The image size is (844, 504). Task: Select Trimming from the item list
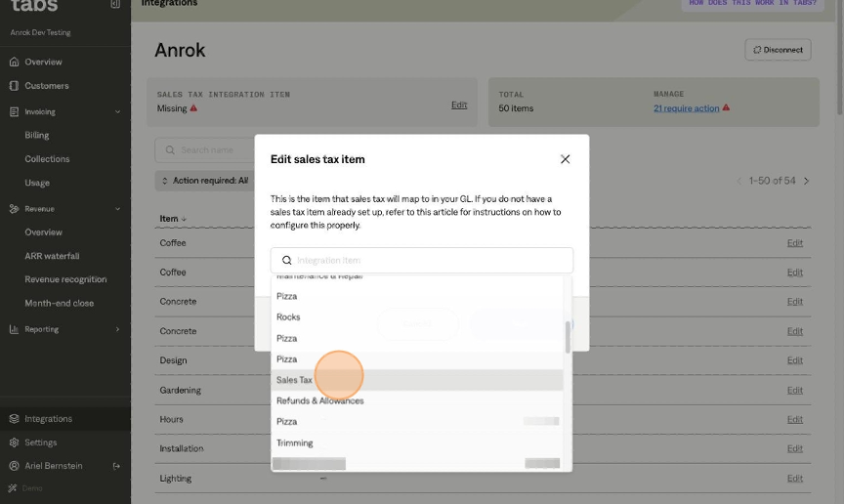417,442
